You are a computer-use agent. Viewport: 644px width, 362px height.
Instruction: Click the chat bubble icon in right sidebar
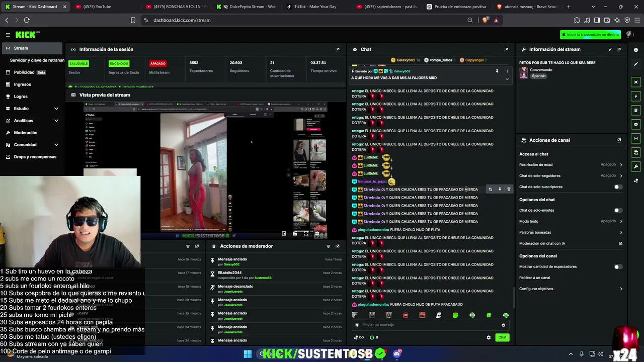point(636,124)
